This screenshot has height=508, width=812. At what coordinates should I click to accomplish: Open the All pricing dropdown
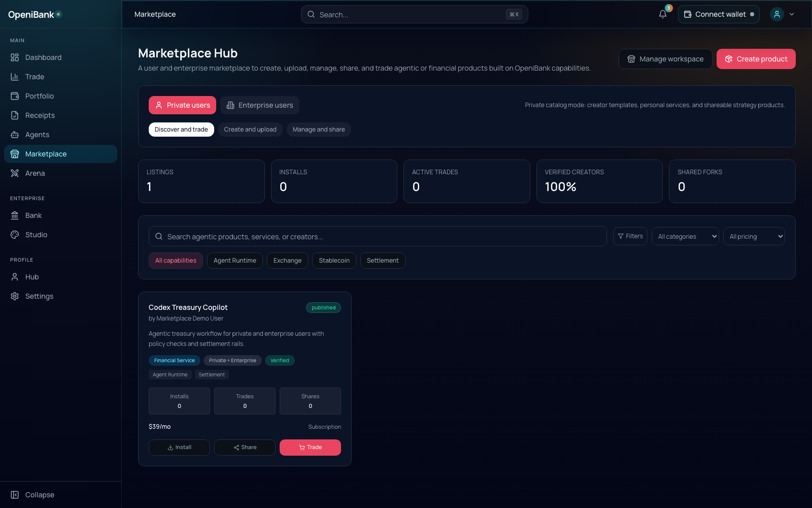[x=754, y=236]
